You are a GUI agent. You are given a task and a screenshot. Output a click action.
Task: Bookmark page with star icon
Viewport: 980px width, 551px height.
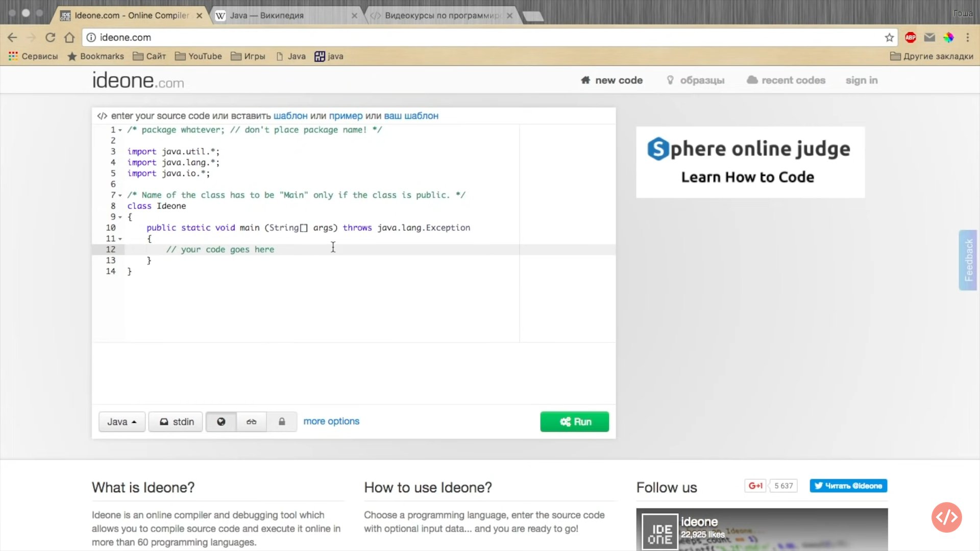(x=889, y=38)
